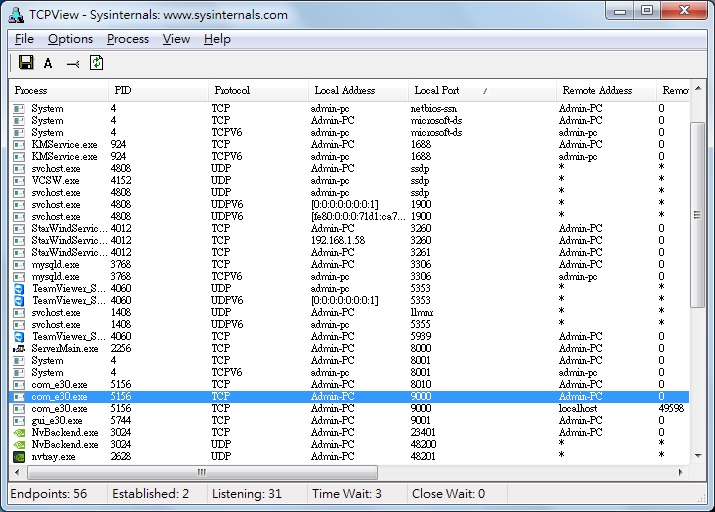Image resolution: width=715 pixels, height=512 pixels.
Task: Click TeamViewer icon on the UDPV6 5353 row
Action: (19, 300)
